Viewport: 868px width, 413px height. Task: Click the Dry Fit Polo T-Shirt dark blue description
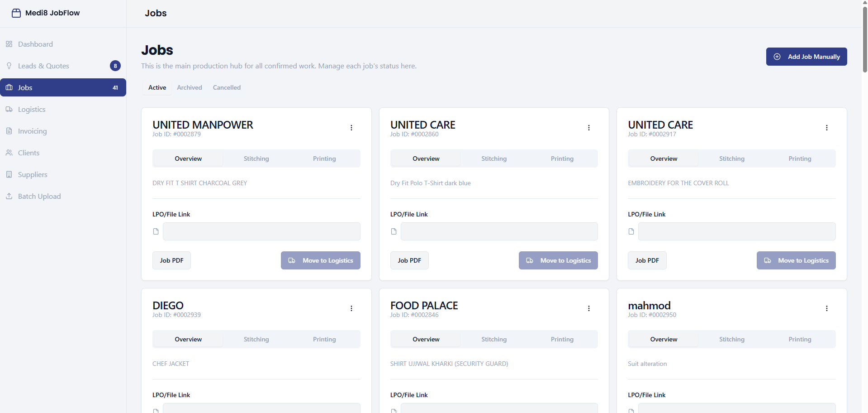coord(431,183)
